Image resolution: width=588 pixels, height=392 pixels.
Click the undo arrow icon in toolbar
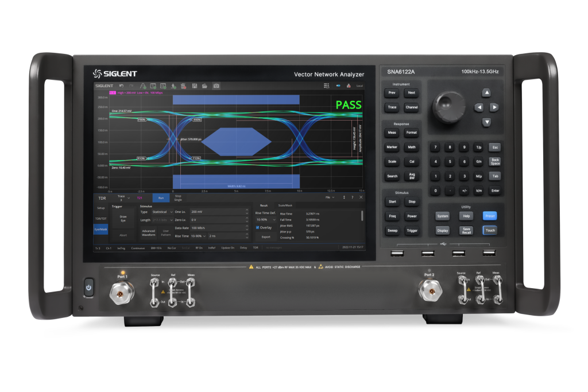point(122,86)
